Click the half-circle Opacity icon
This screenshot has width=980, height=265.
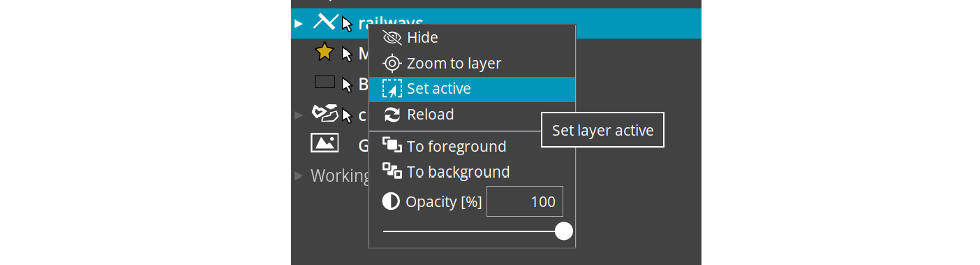point(392,202)
